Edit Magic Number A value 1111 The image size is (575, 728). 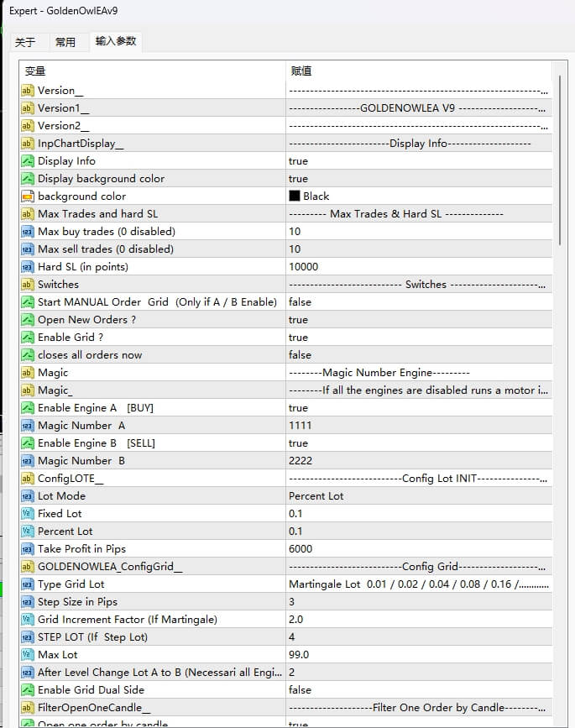(x=419, y=426)
